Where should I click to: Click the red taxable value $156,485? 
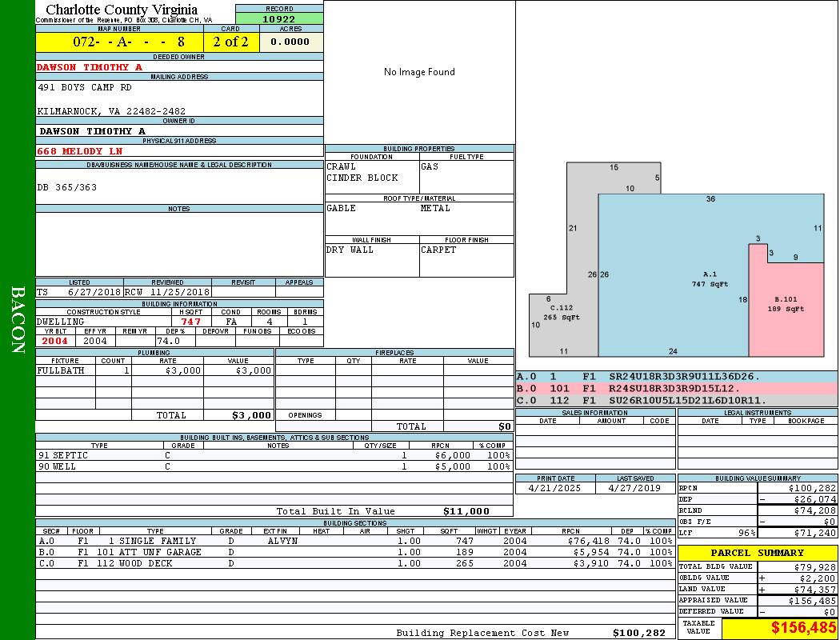click(x=780, y=628)
